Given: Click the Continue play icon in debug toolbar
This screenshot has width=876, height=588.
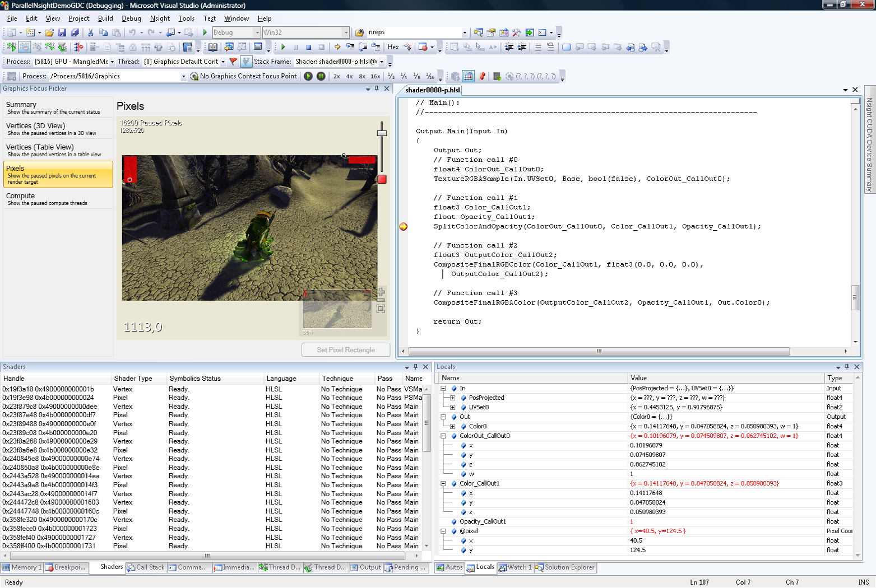Looking at the screenshot, I should 283,47.
